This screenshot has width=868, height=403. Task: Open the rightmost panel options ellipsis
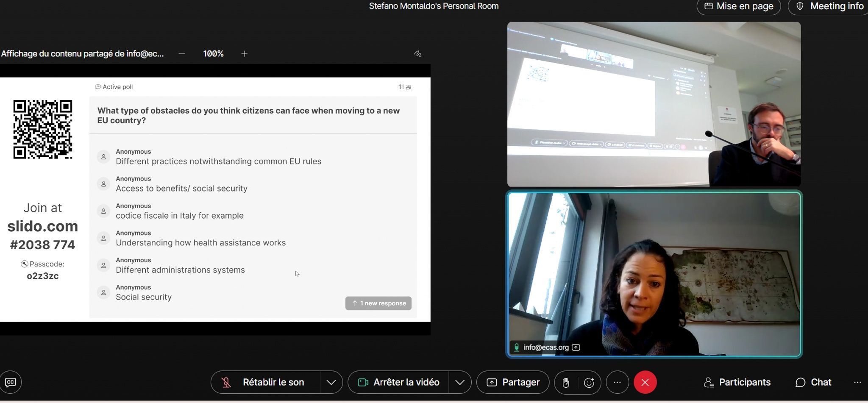[857, 382]
